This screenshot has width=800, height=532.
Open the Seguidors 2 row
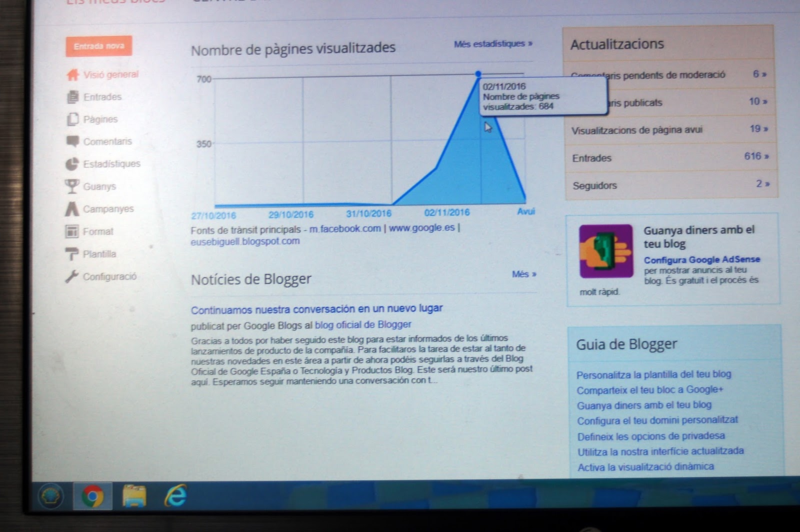point(671,185)
